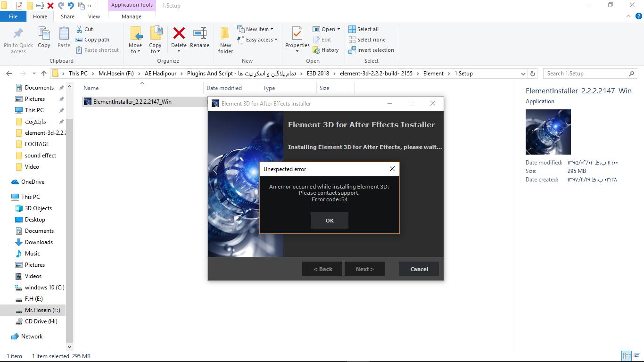Select 3D Objects in navigation pane
644x362 pixels.
(x=38, y=208)
